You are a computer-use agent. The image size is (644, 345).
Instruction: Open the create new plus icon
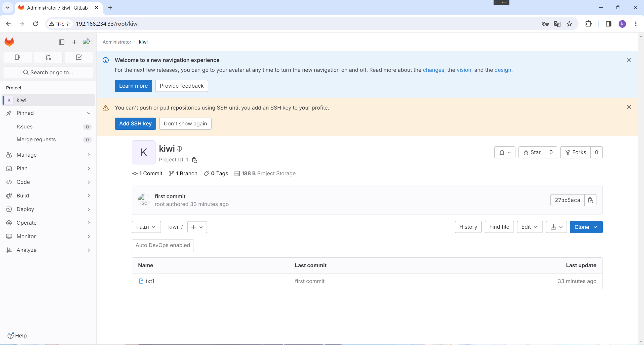(74, 42)
